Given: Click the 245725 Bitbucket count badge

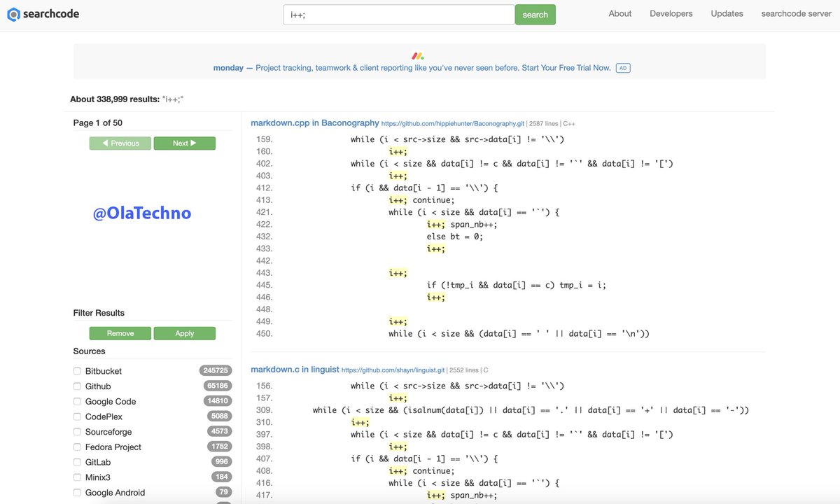Looking at the screenshot, I should coord(215,370).
